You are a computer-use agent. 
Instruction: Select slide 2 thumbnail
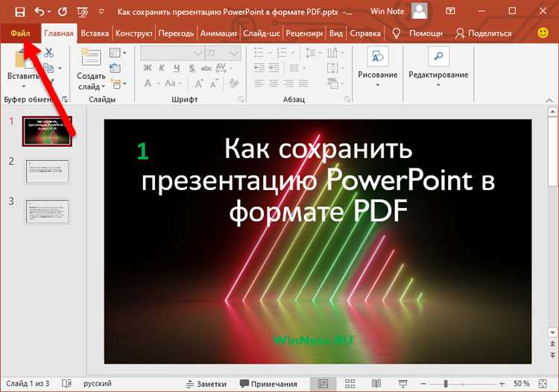[x=47, y=171]
